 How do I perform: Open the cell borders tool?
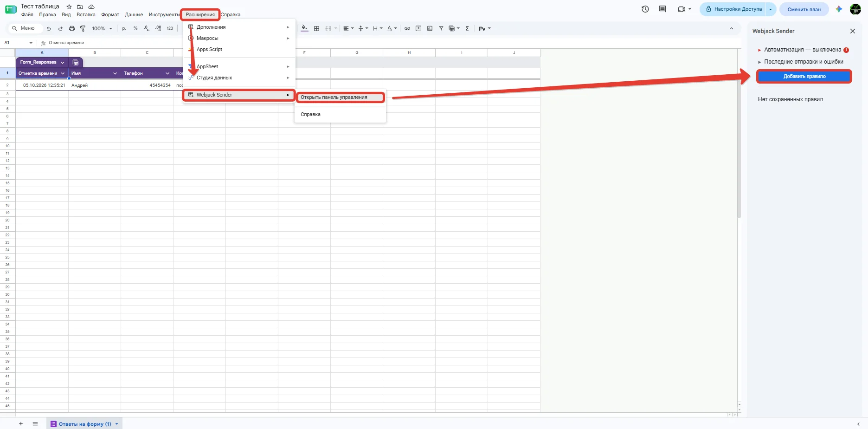[317, 29]
